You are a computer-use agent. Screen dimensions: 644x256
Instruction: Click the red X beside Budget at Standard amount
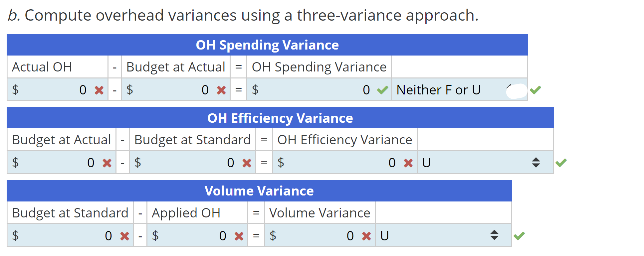(x=124, y=235)
